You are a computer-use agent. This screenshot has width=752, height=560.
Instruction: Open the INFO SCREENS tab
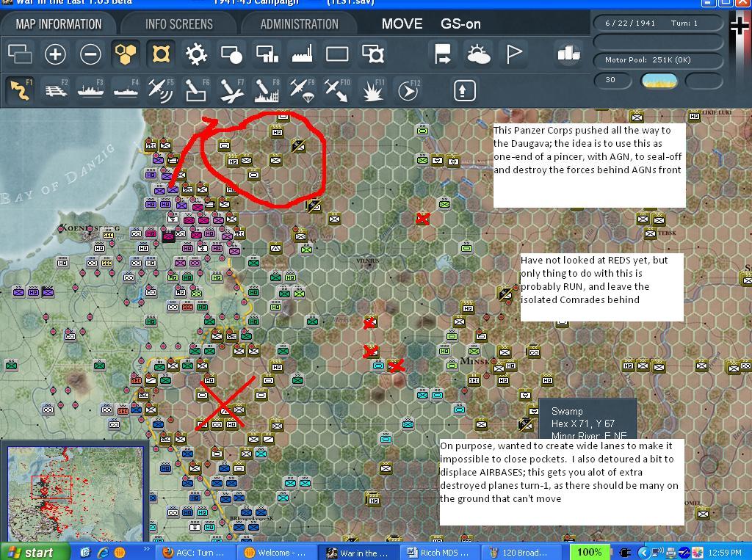tap(179, 24)
